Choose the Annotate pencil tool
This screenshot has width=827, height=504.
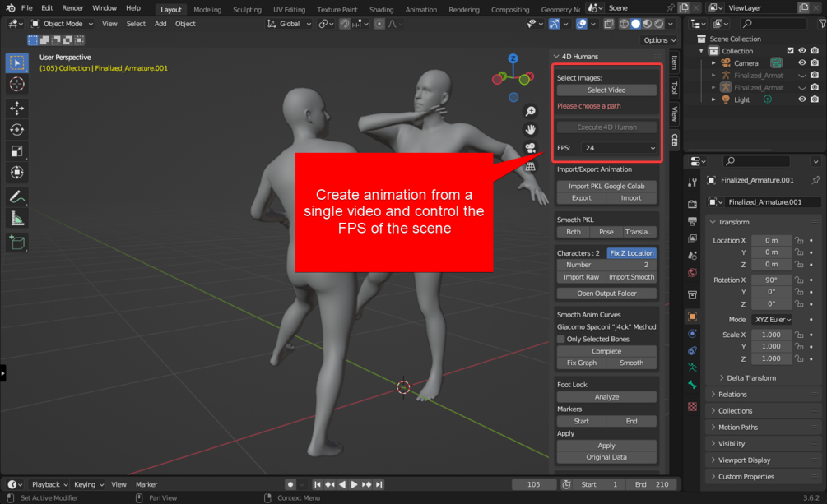pyautogui.click(x=17, y=197)
